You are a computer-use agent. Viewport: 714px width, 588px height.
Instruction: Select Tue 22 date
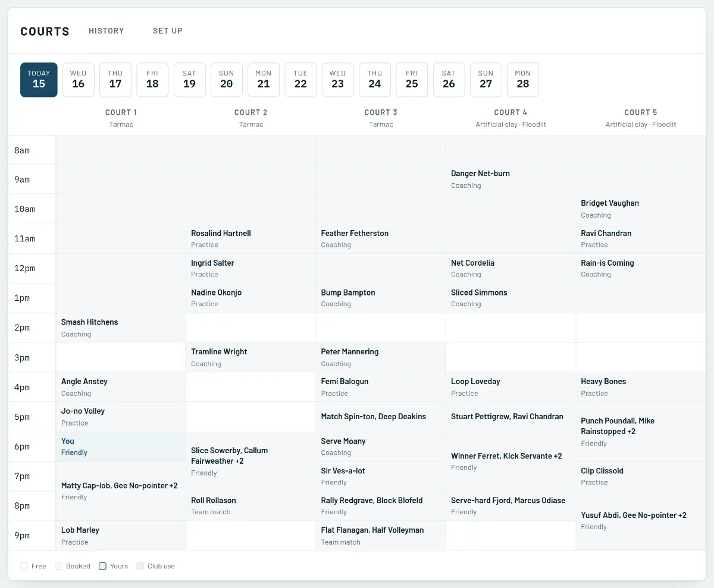300,80
